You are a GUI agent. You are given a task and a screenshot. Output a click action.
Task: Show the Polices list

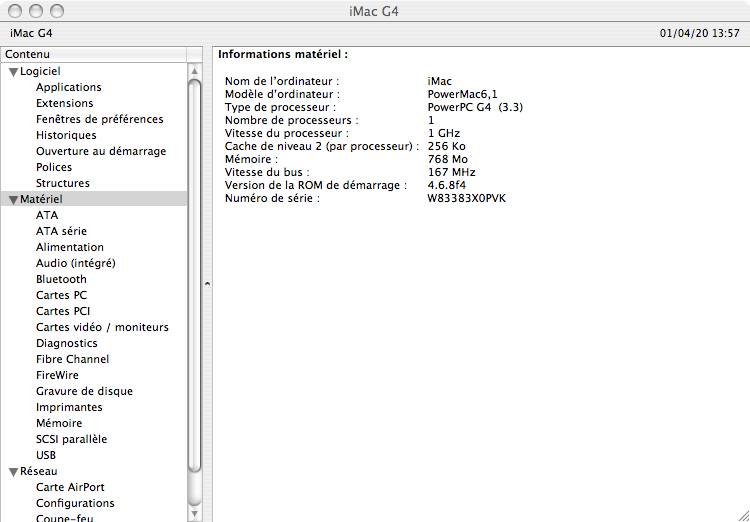point(54,167)
